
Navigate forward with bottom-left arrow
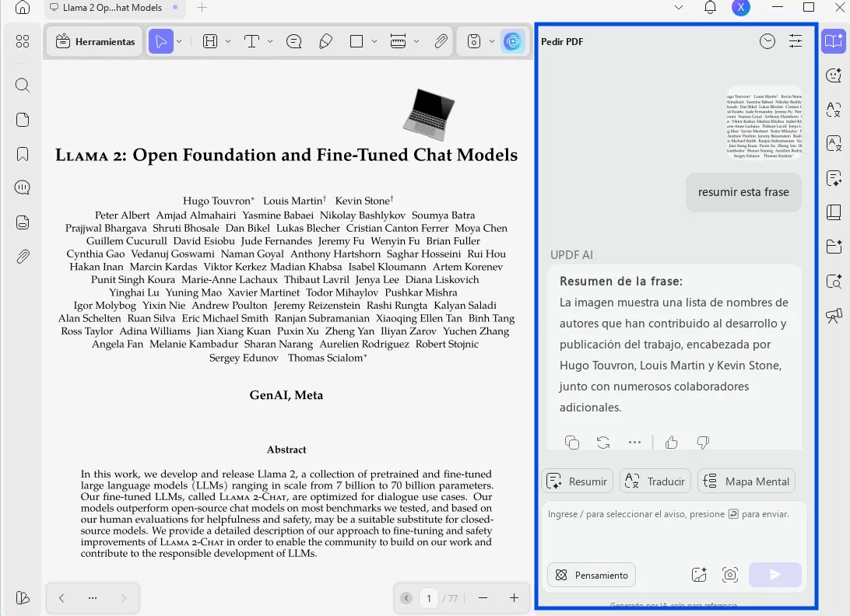(x=124, y=597)
